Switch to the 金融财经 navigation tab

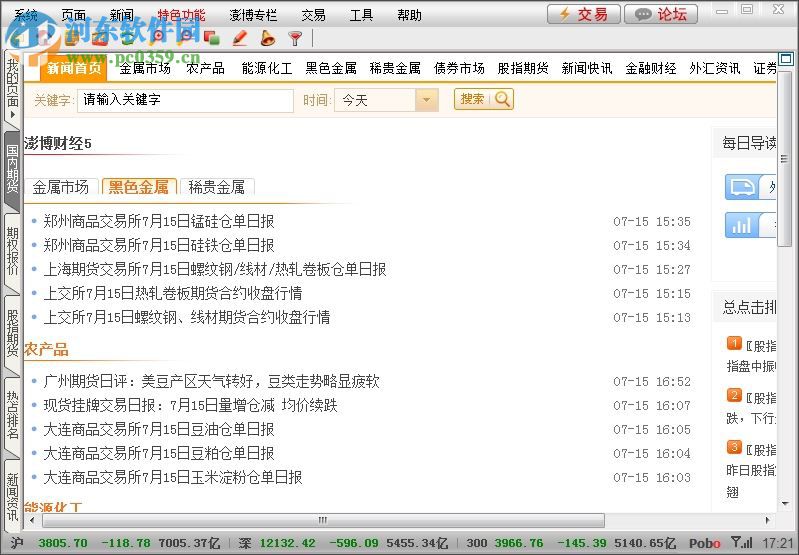click(x=651, y=68)
